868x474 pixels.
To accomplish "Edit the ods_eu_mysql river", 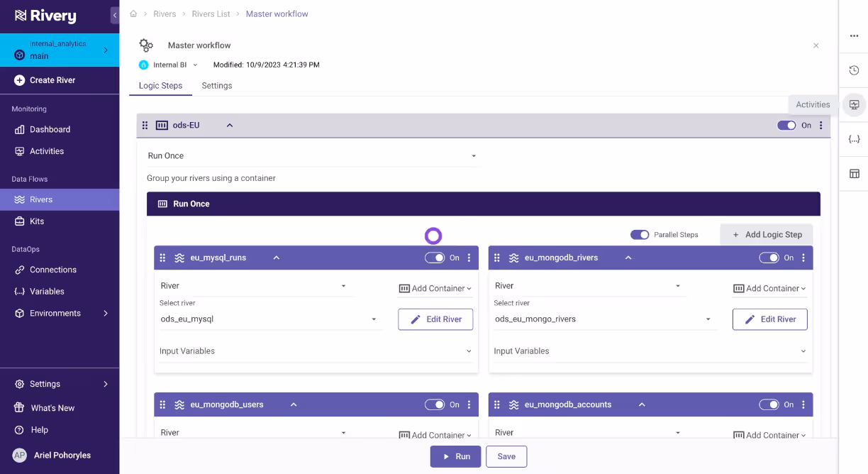I will (435, 319).
